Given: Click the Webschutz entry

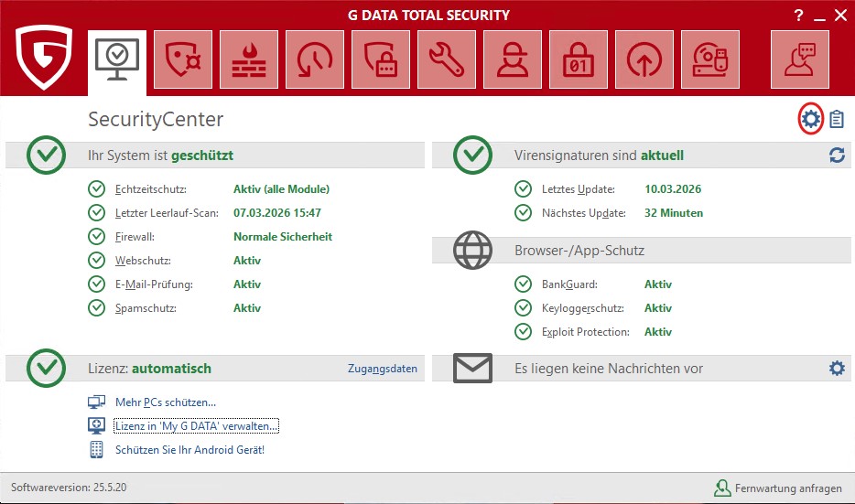Looking at the screenshot, I should click(x=143, y=261).
